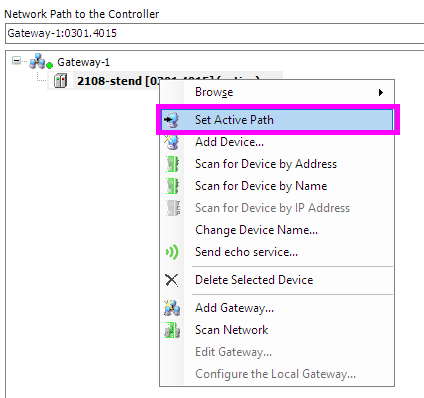Click the Scan for Device by Name icon
This screenshot has height=398, width=424.
172,186
